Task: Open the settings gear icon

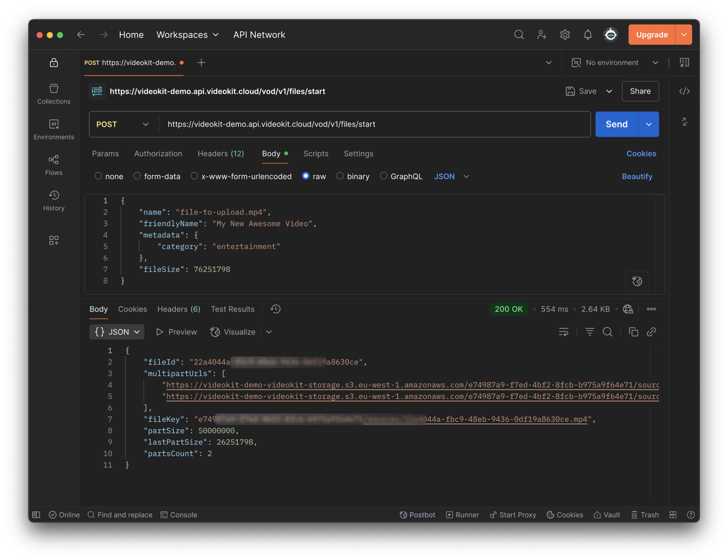Action: coord(565,35)
